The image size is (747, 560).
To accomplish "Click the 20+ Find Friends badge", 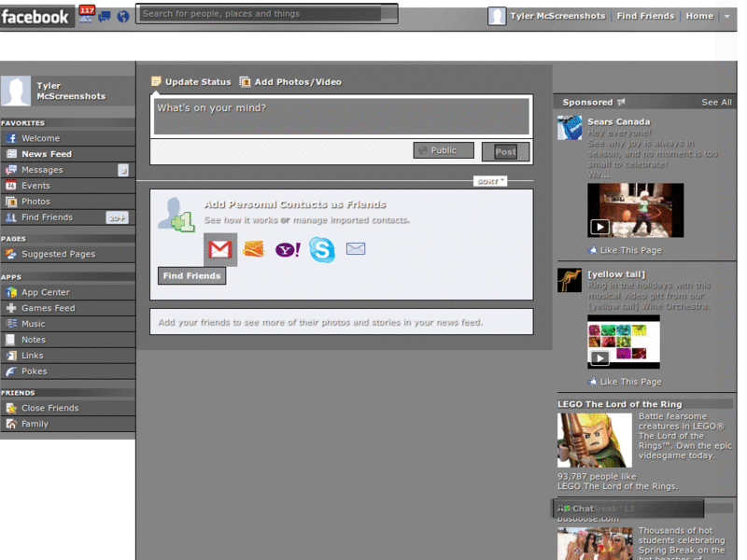I will coord(117,217).
